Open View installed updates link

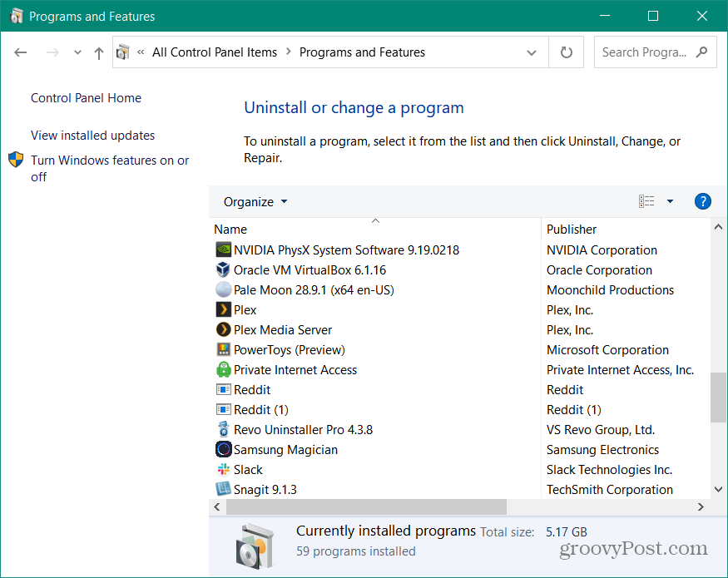[93, 135]
